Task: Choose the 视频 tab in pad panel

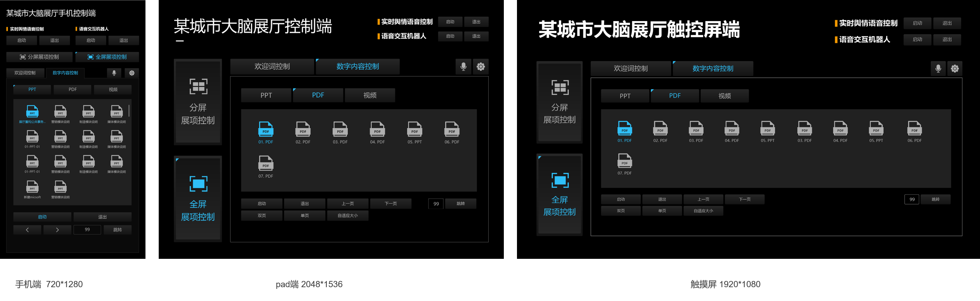Action: click(370, 95)
